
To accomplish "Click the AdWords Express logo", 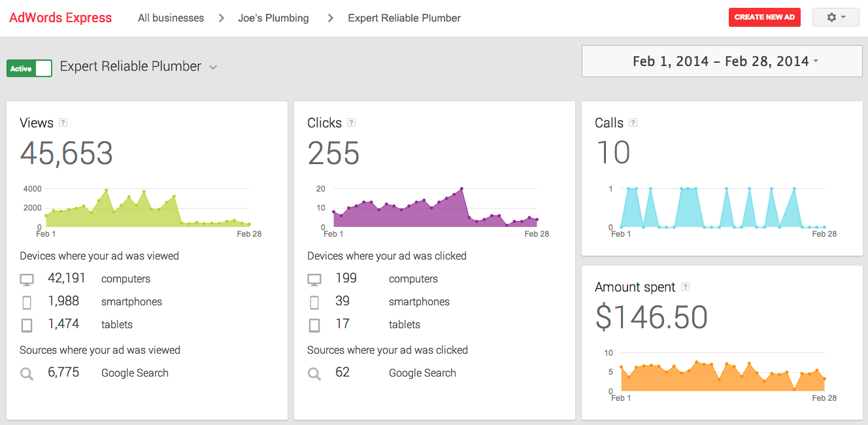I will (x=60, y=18).
